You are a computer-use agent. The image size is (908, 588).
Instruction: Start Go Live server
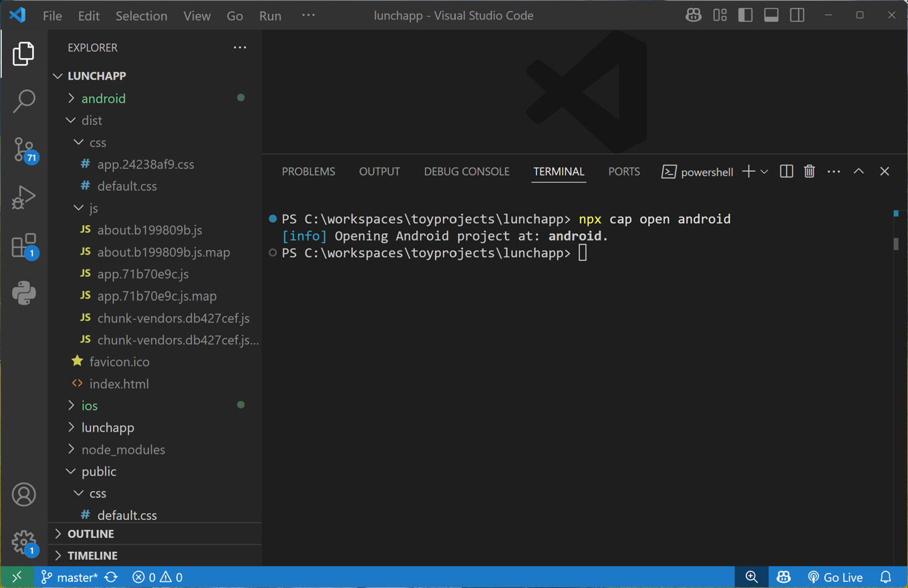tap(835, 577)
